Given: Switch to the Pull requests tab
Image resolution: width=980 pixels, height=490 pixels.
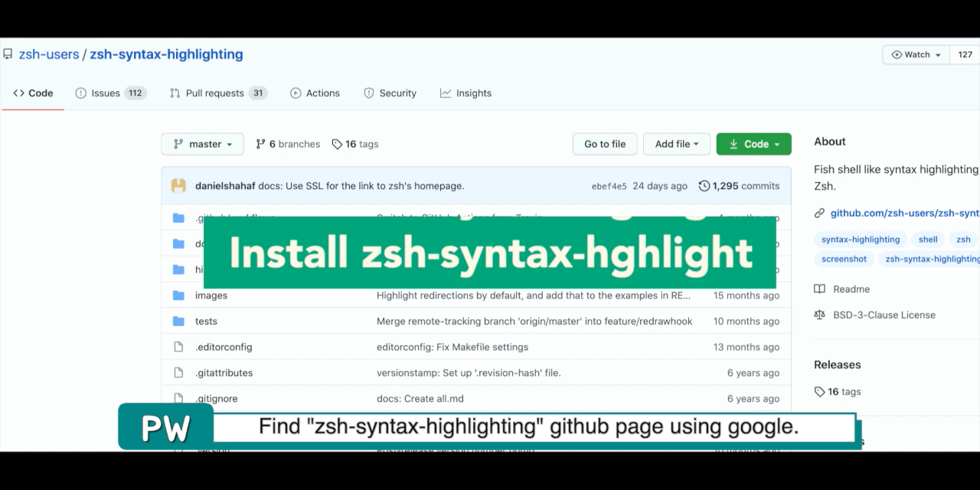Looking at the screenshot, I should click(x=218, y=93).
